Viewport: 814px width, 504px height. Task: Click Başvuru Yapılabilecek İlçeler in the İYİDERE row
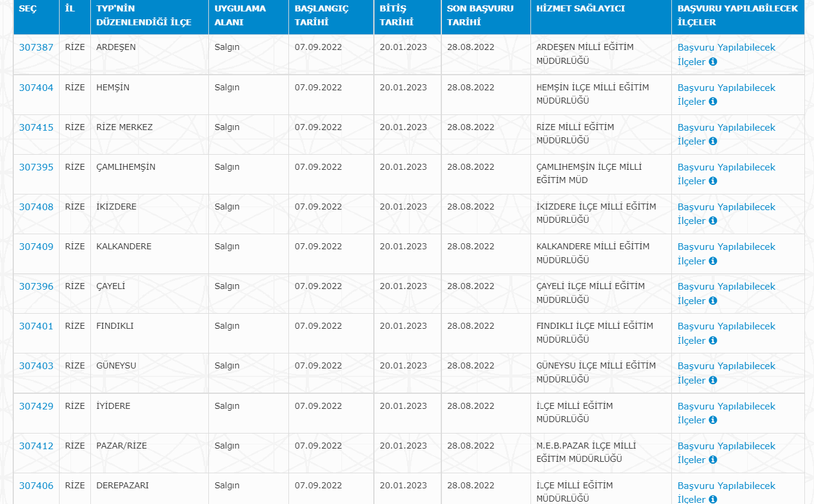[x=726, y=406]
